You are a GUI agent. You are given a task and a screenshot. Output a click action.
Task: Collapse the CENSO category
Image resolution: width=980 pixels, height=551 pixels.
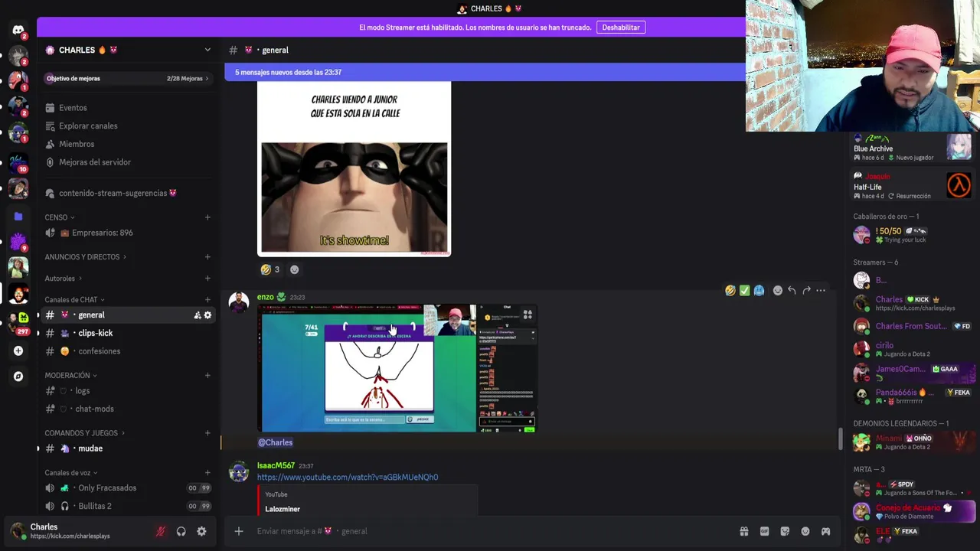pos(59,217)
